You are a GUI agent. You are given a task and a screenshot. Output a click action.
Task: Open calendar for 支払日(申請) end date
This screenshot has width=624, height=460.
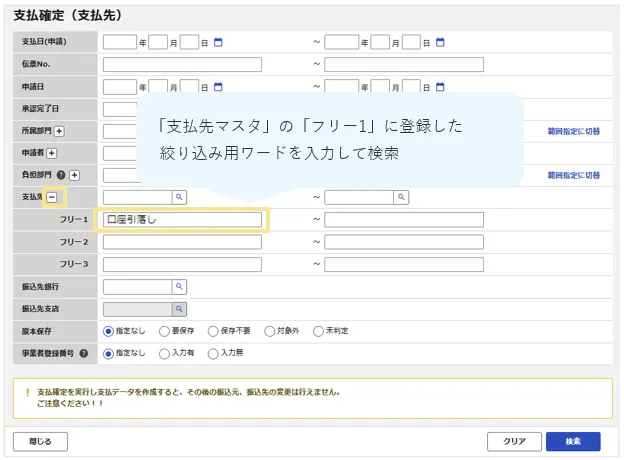point(440,42)
